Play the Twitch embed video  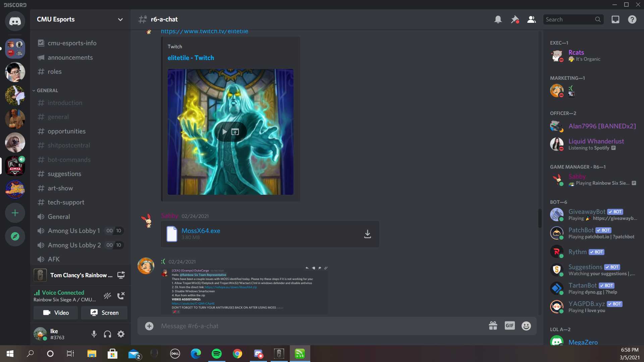[x=224, y=132]
